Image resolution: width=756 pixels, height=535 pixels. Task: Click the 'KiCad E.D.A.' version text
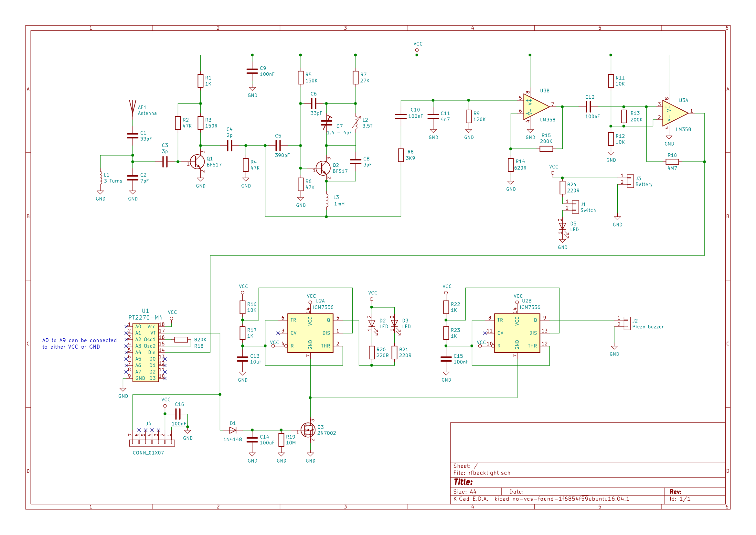(x=541, y=499)
